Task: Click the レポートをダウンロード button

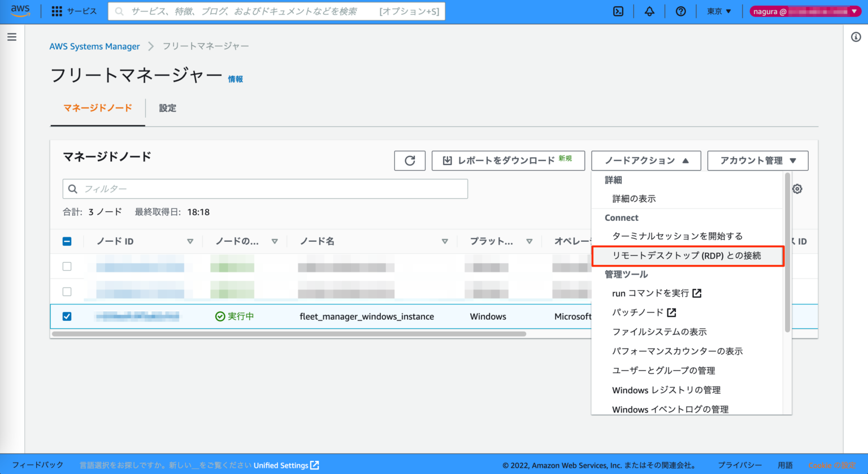Action: 508,160
